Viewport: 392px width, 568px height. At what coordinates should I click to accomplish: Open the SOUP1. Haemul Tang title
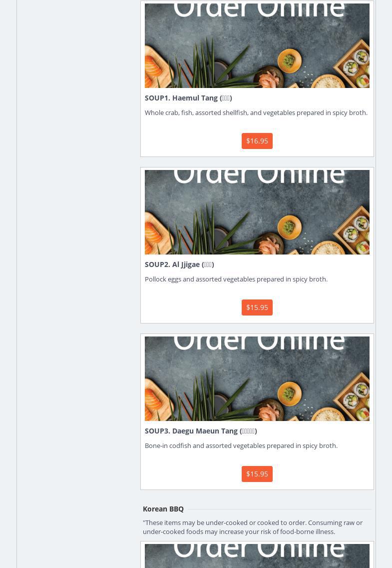188,98
